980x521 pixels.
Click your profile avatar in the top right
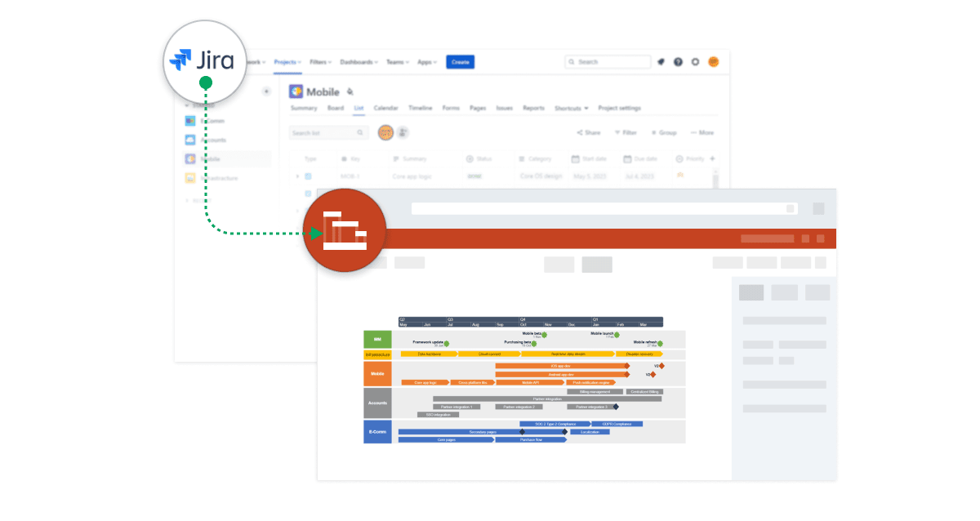pos(713,61)
